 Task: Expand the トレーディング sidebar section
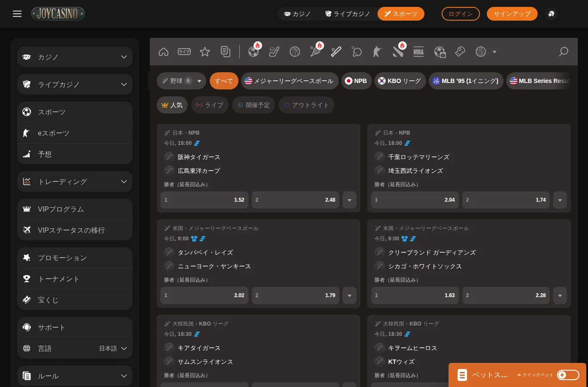tap(75, 181)
